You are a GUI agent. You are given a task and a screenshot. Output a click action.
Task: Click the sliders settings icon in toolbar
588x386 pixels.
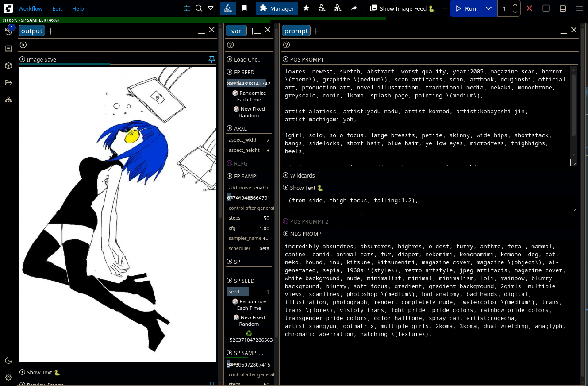[187, 8]
